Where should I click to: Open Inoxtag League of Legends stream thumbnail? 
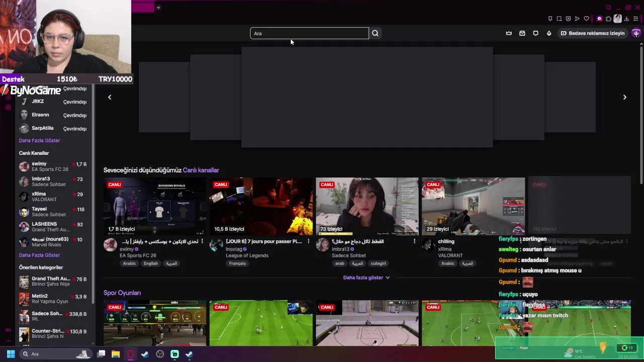coord(261,206)
